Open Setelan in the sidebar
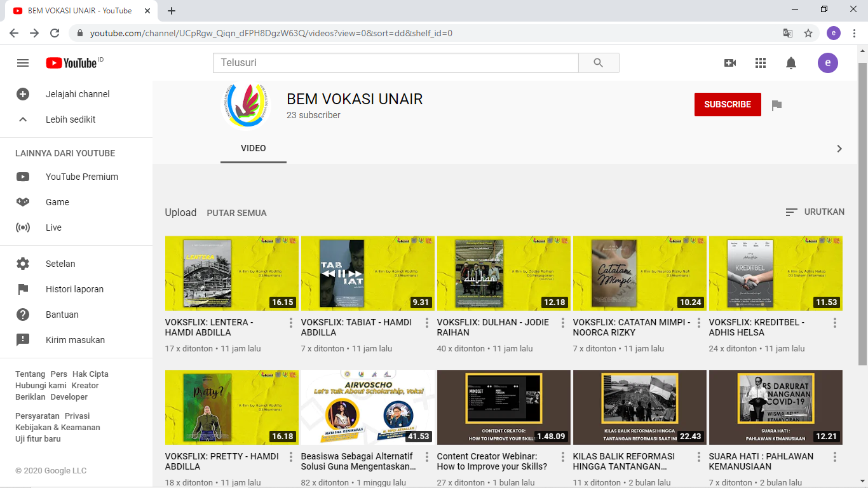The image size is (868, 488). [x=60, y=264]
